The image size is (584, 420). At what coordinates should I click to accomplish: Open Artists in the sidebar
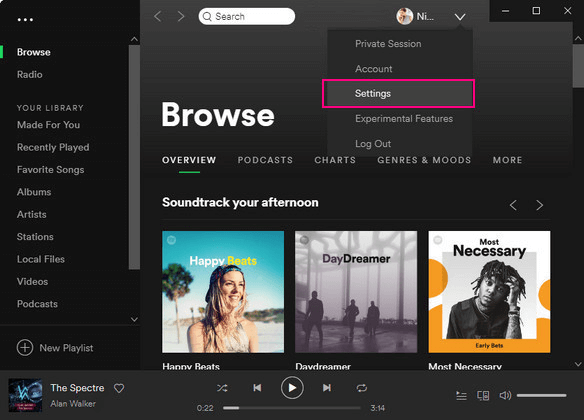[x=32, y=214]
